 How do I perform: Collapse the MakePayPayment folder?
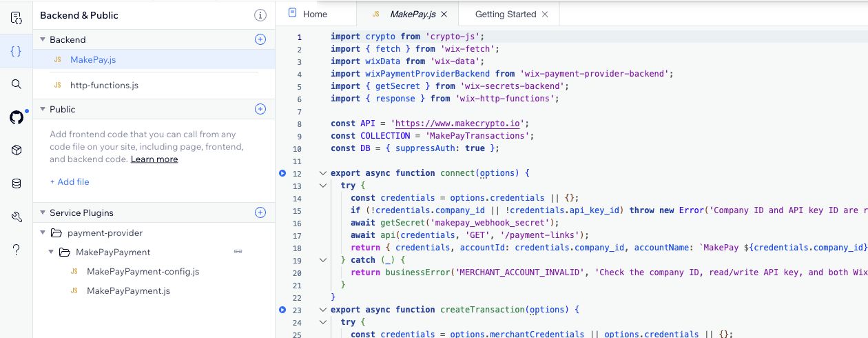[51, 252]
